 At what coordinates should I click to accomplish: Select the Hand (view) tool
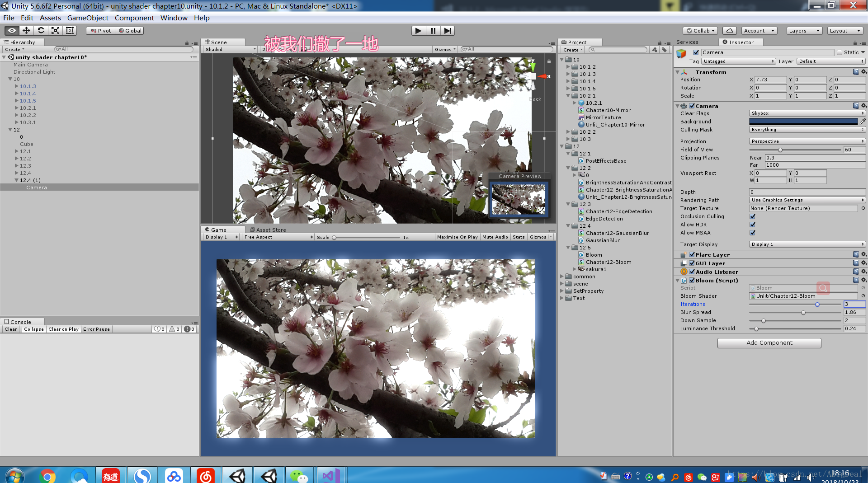12,30
